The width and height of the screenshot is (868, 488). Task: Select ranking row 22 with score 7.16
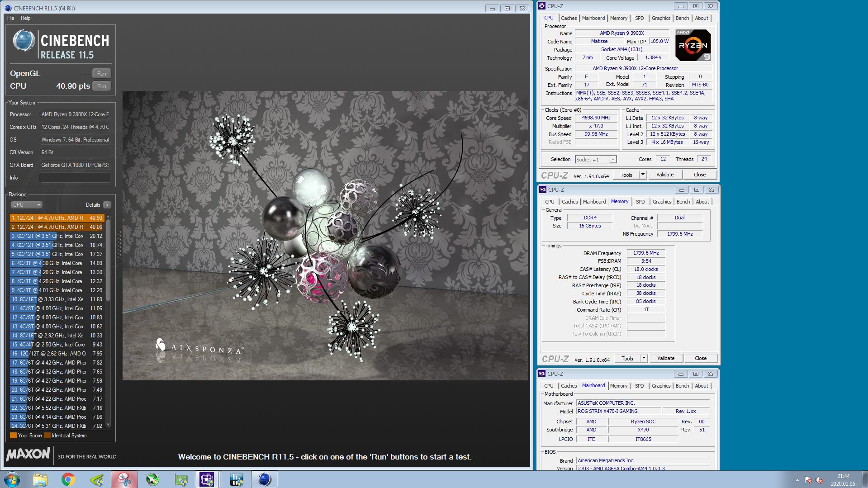pyautogui.click(x=57, y=408)
